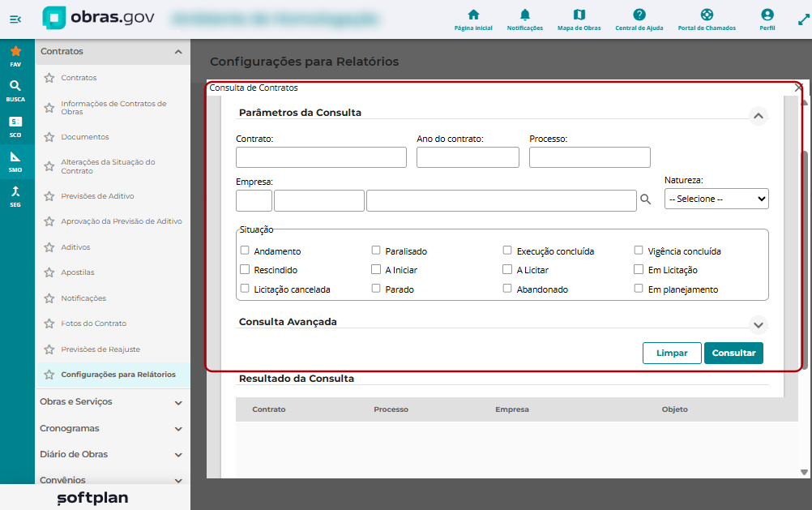Image resolution: width=812 pixels, height=510 pixels.
Task: Check the Execução concluída checkbox
Action: click(507, 251)
